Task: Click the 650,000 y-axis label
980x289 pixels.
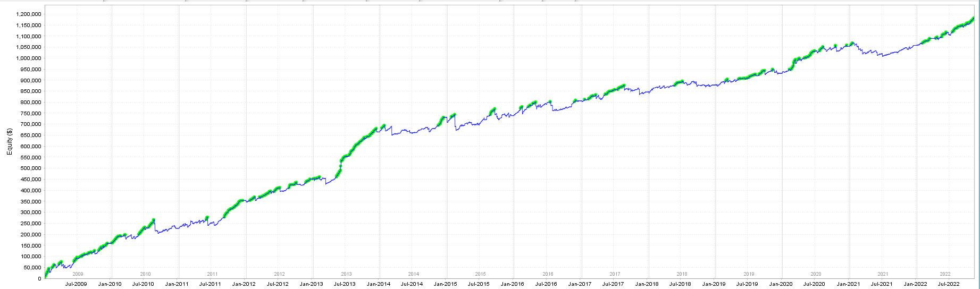Action: pyautogui.click(x=31, y=135)
